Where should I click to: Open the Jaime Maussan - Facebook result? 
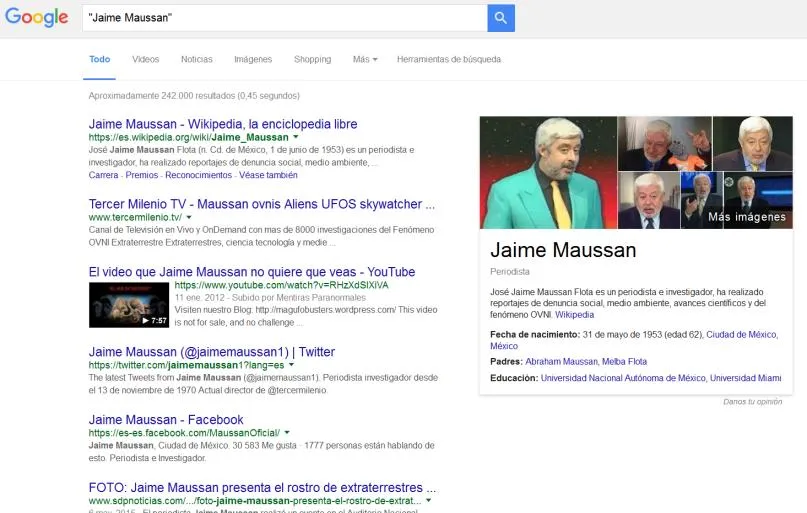166,420
